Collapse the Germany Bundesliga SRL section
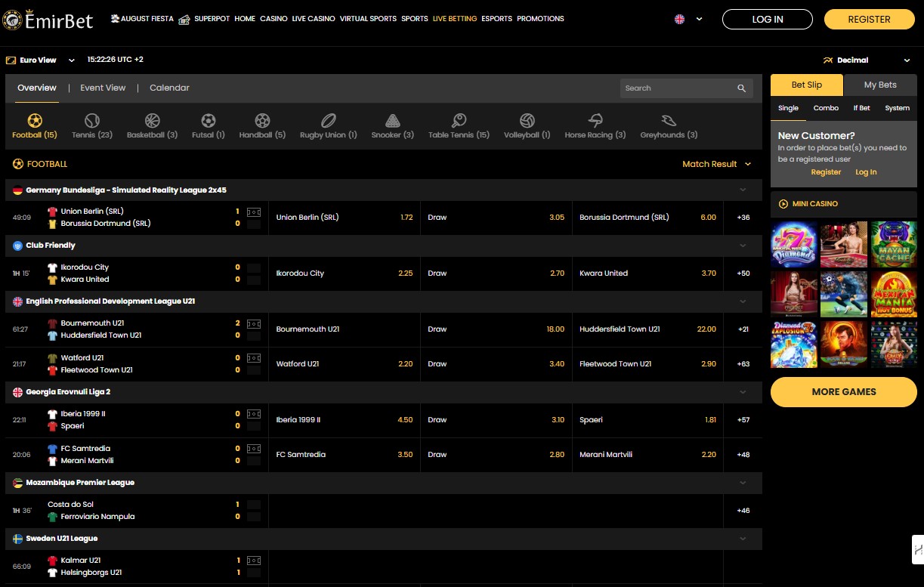Screen dimensions: 924x587 pos(743,190)
